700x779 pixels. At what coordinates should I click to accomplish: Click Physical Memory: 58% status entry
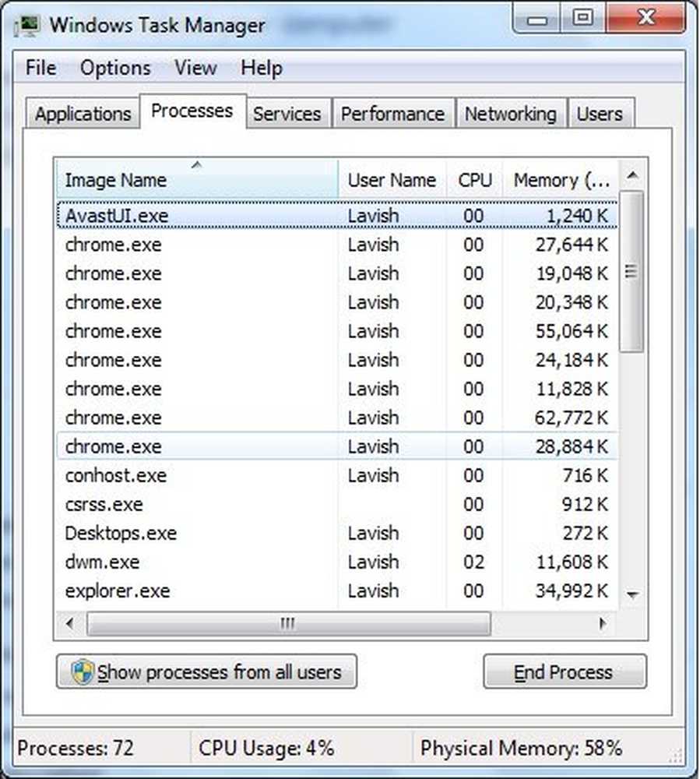[521, 748]
